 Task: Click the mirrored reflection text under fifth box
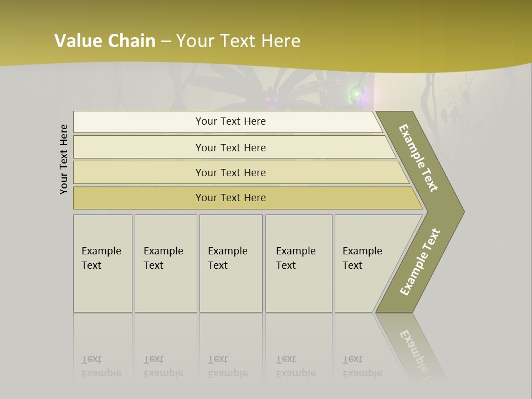point(362,367)
